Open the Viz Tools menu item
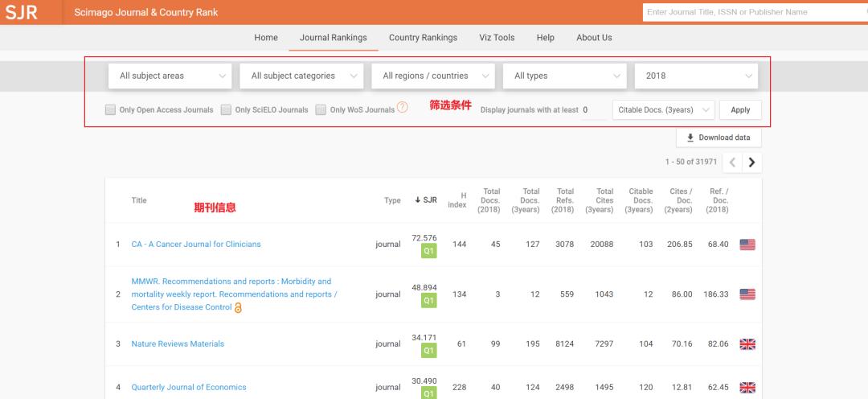Image resolution: width=868 pixels, height=399 pixels. click(497, 38)
